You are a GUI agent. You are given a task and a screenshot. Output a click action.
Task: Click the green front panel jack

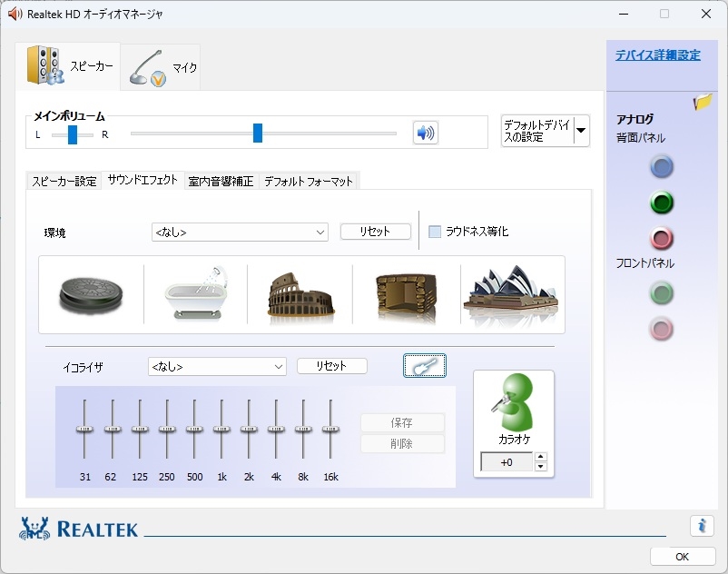pyautogui.click(x=661, y=293)
